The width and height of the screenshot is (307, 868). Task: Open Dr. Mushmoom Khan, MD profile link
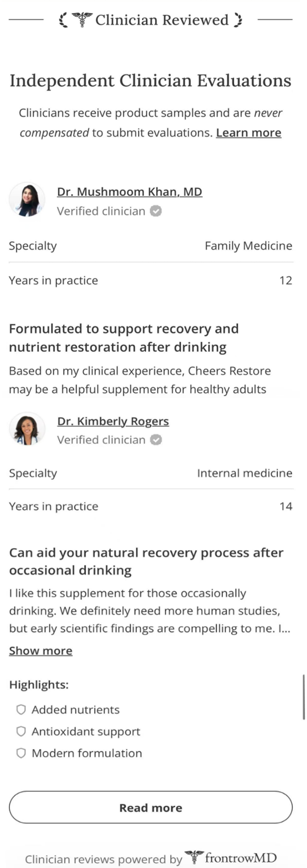(129, 192)
